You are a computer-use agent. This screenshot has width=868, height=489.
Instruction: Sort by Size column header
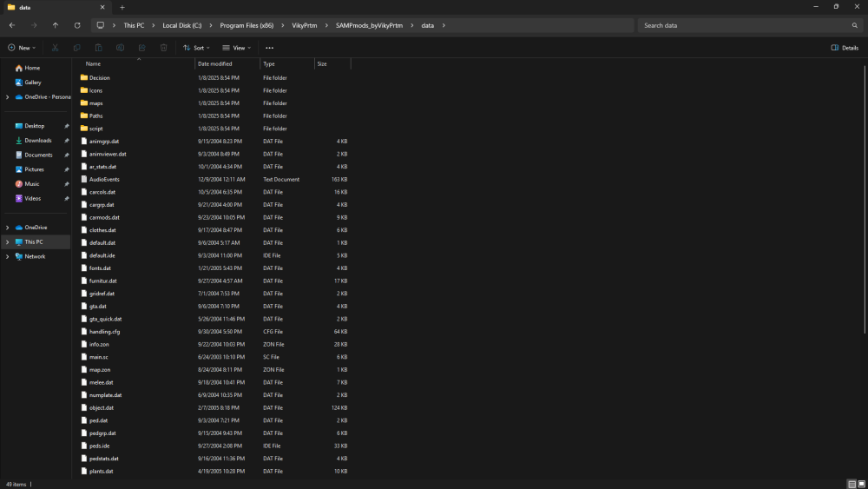(x=332, y=63)
